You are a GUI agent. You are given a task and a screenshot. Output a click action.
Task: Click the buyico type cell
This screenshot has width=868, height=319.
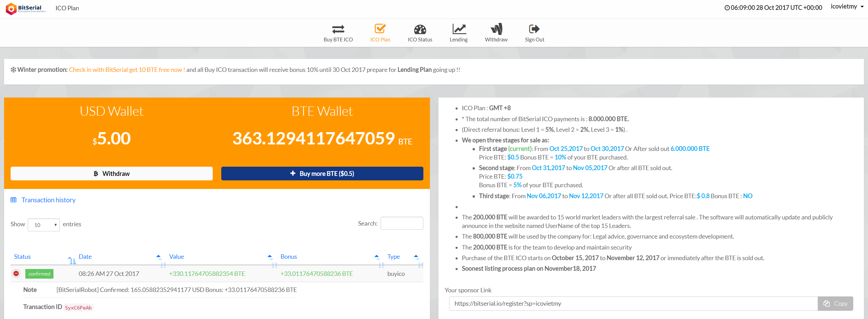[396, 274]
